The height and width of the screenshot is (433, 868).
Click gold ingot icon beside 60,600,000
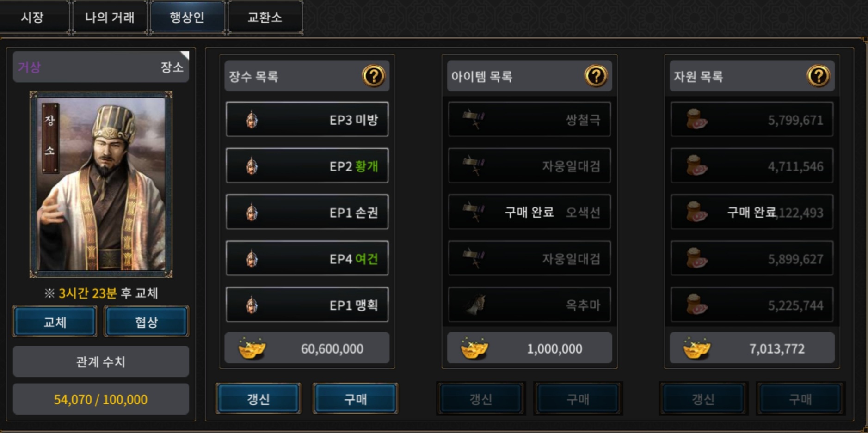click(252, 348)
